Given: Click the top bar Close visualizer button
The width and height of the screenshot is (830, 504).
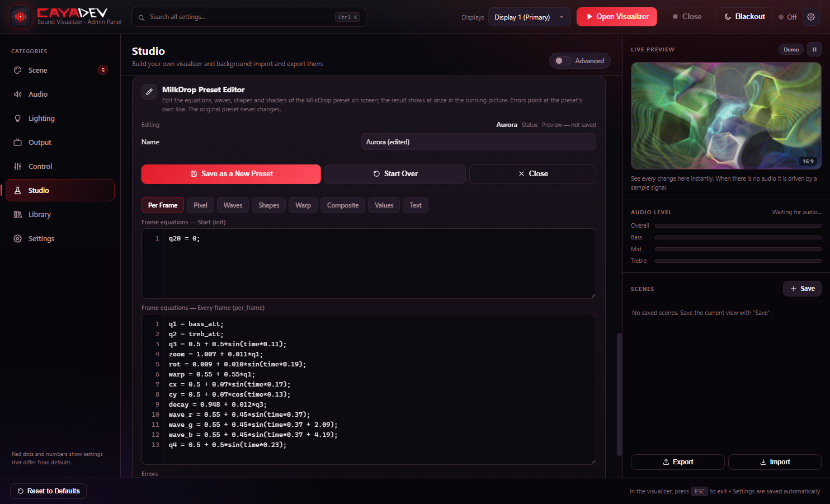Looking at the screenshot, I should point(687,17).
